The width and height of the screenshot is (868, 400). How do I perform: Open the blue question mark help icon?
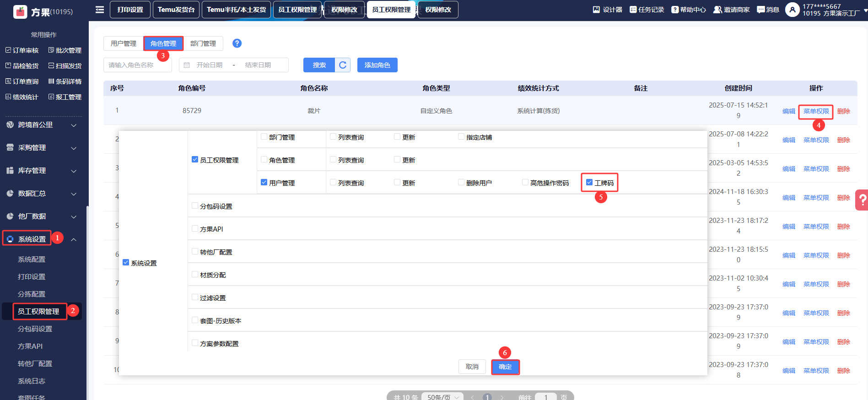coord(237,43)
